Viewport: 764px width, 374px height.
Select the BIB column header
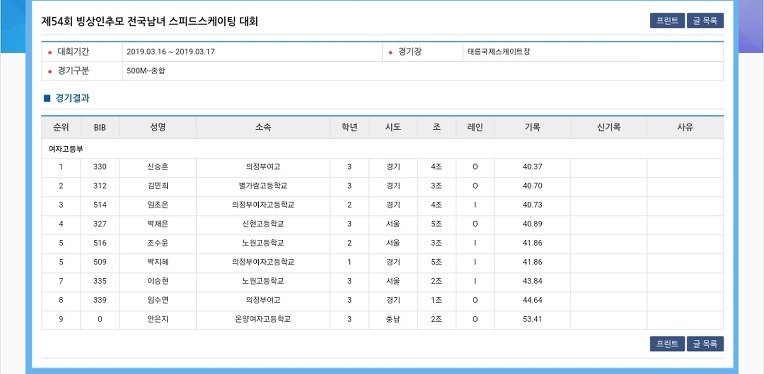pos(100,128)
